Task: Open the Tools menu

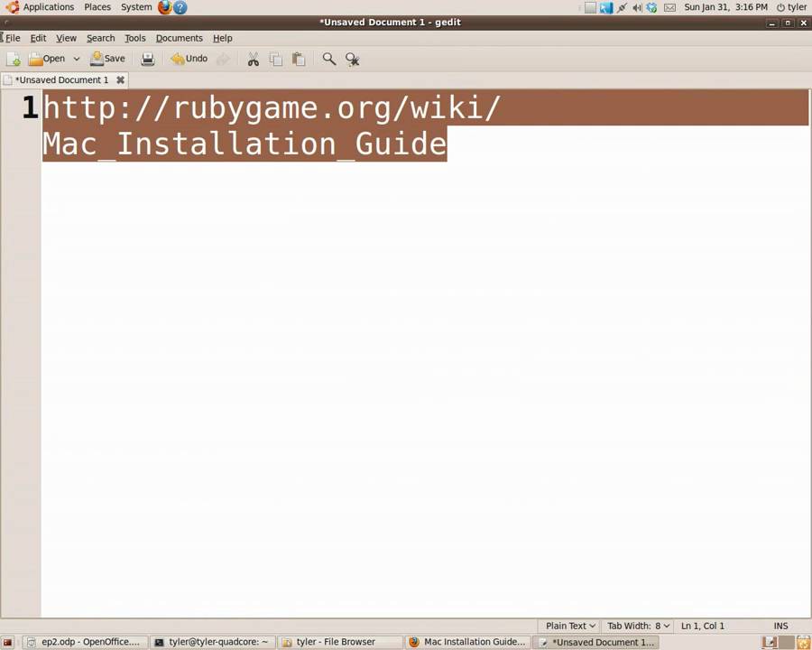Action: click(x=134, y=38)
